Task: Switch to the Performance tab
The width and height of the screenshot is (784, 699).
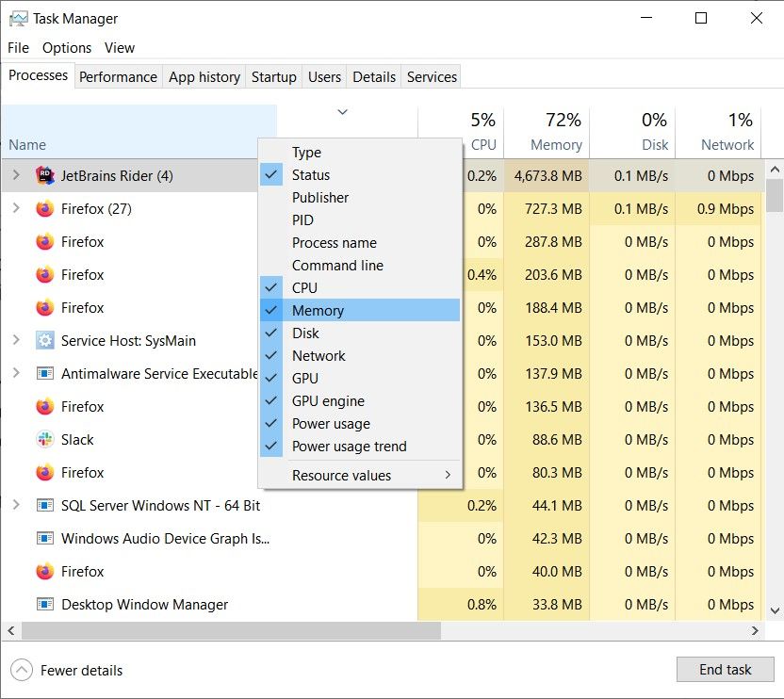Action: (118, 76)
